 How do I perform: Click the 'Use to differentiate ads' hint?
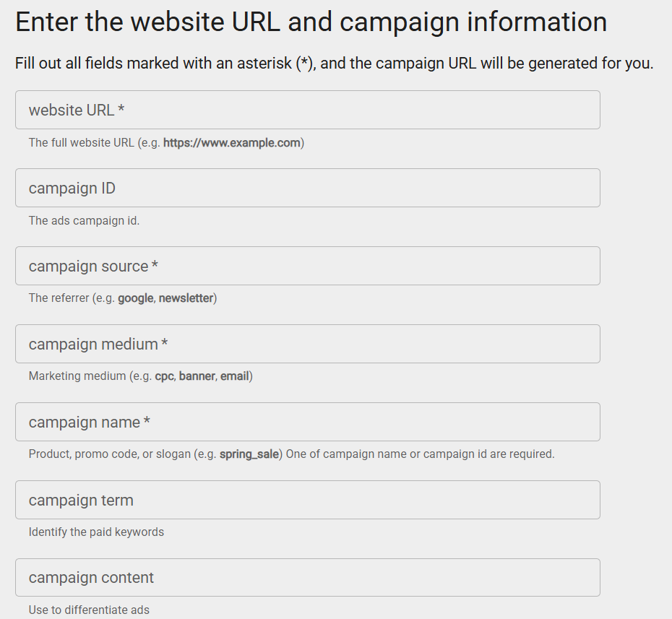coord(89,610)
